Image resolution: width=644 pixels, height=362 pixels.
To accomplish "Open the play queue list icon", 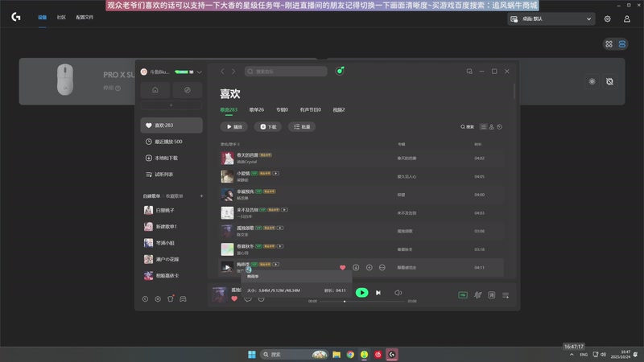I will (506, 295).
